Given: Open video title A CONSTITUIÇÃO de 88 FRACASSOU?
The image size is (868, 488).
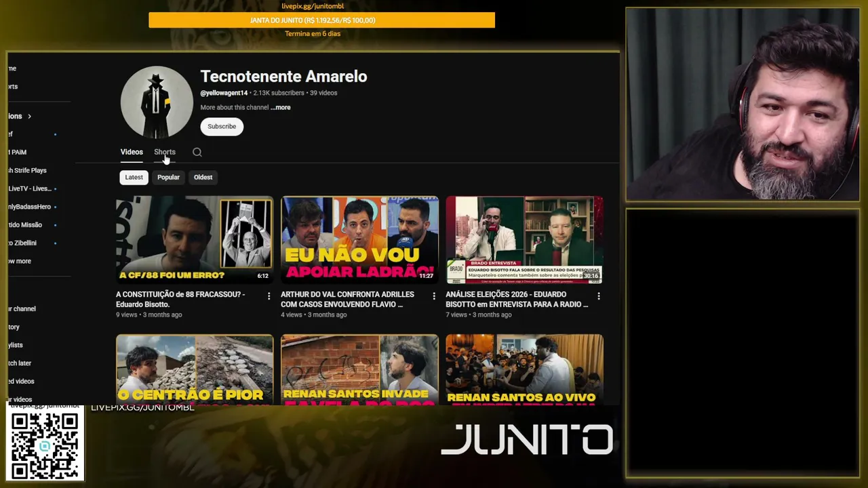Looking at the screenshot, I should point(180,300).
